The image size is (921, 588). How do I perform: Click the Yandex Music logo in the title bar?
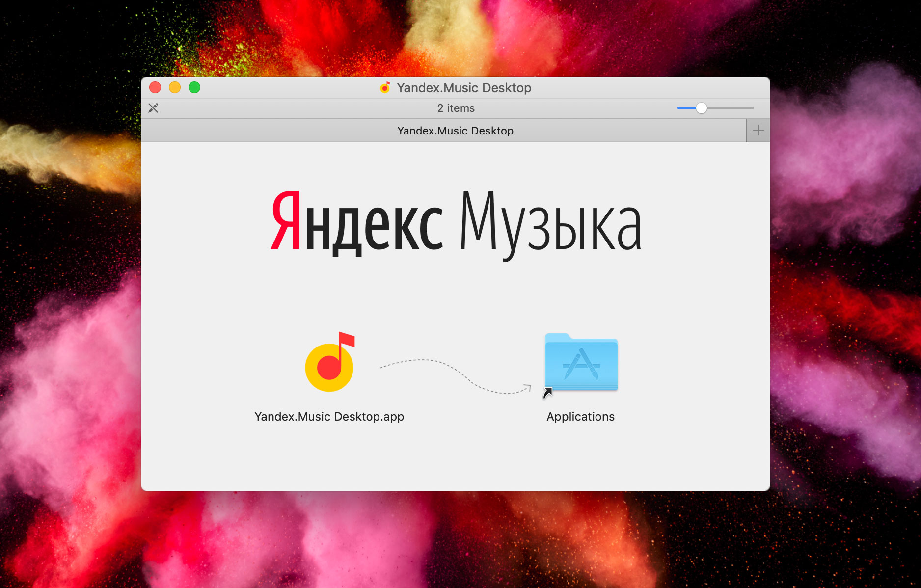click(385, 88)
